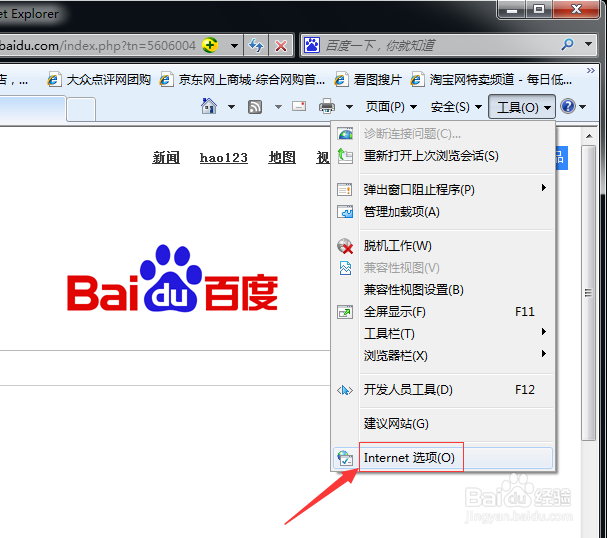Viewport: 607px width, 538px height.
Task: Click the reopen last session icon
Action: [x=345, y=156]
